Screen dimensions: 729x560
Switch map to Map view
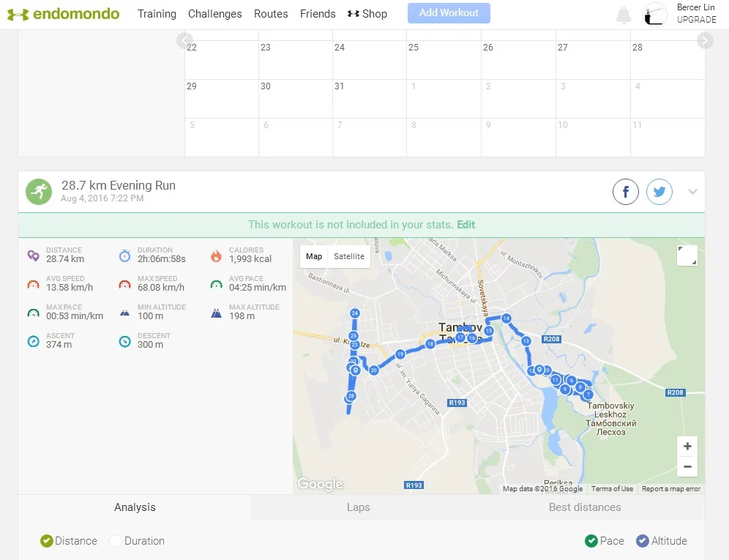(x=314, y=256)
